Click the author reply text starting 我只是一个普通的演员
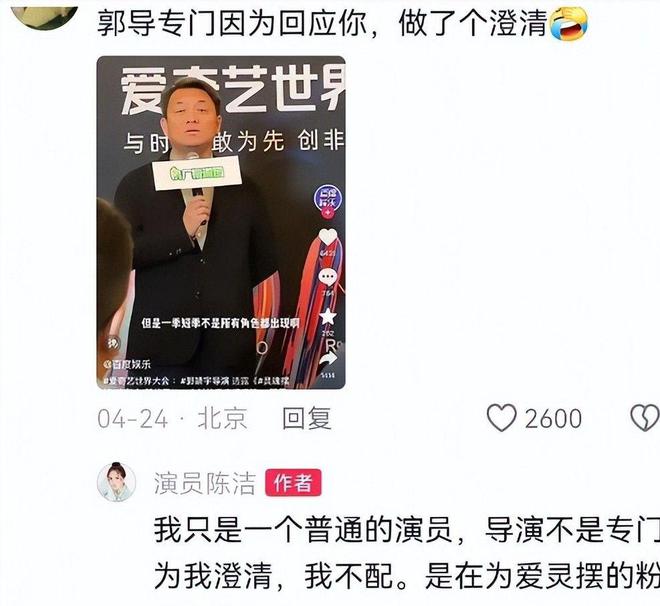 [x=407, y=552]
